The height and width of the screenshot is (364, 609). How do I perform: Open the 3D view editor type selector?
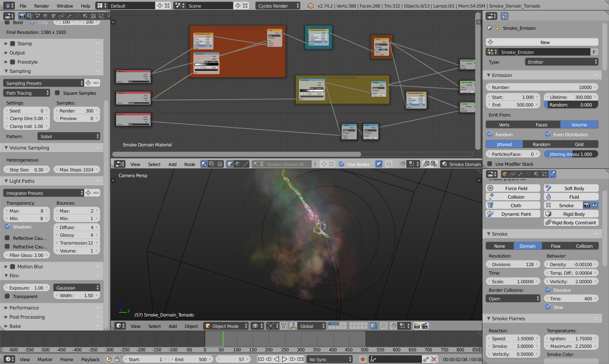[120, 326]
